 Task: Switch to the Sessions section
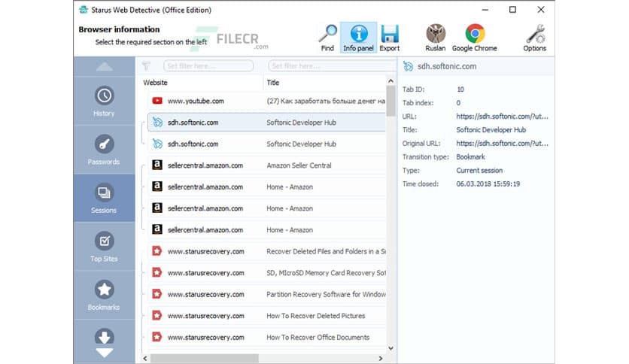click(x=105, y=198)
